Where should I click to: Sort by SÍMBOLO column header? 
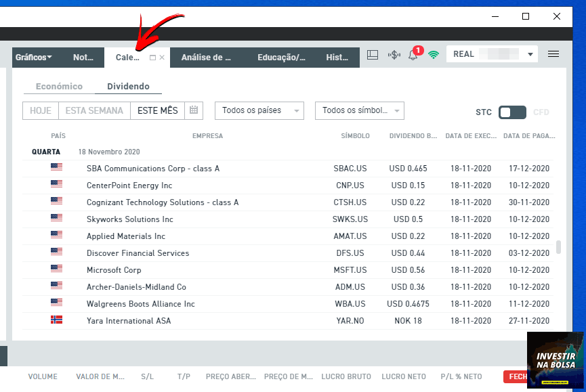[355, 136]
